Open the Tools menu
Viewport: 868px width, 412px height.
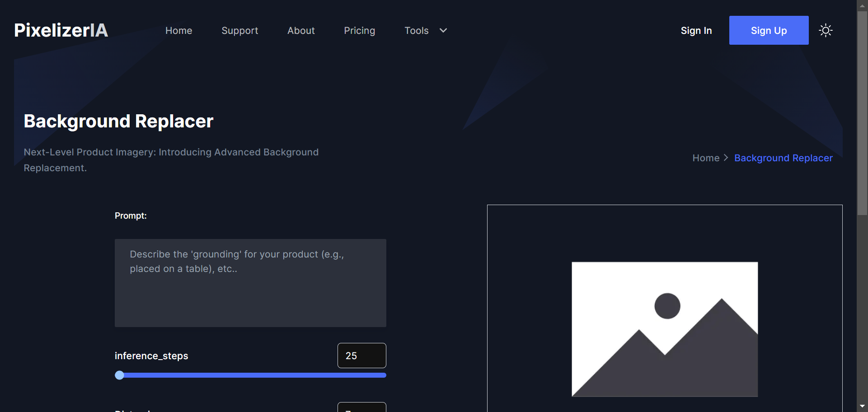pos(416,30)
